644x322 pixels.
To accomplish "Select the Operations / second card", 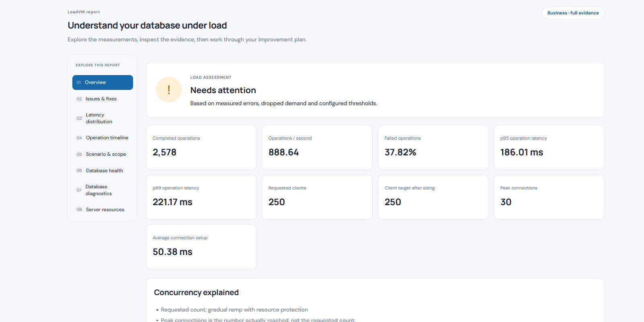I will point(317,147).
